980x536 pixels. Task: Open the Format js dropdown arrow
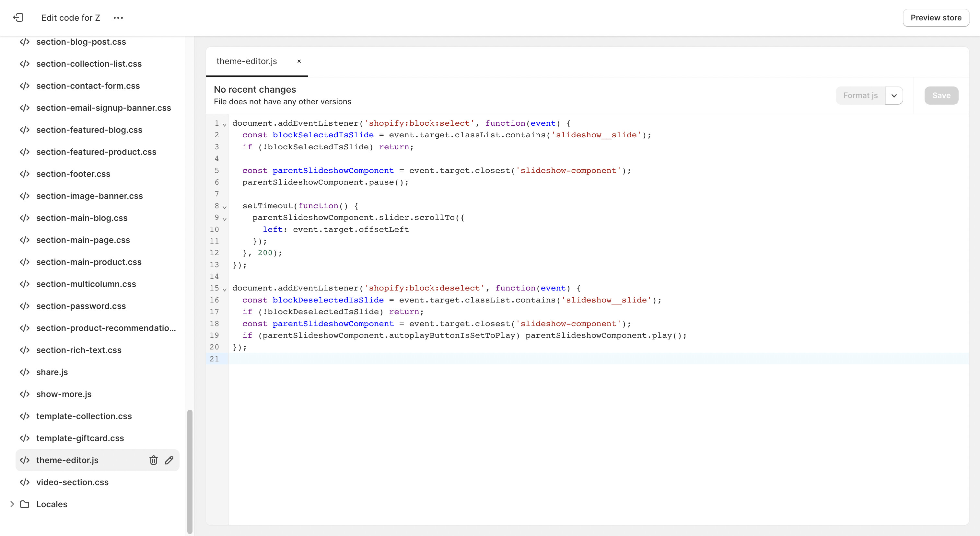click(x=894, y=96)
